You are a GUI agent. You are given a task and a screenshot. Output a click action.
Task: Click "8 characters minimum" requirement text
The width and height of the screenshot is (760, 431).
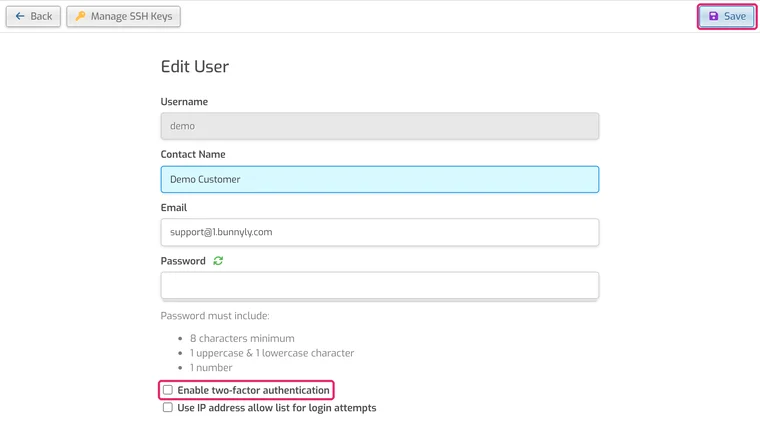click(x=242, y=338)
